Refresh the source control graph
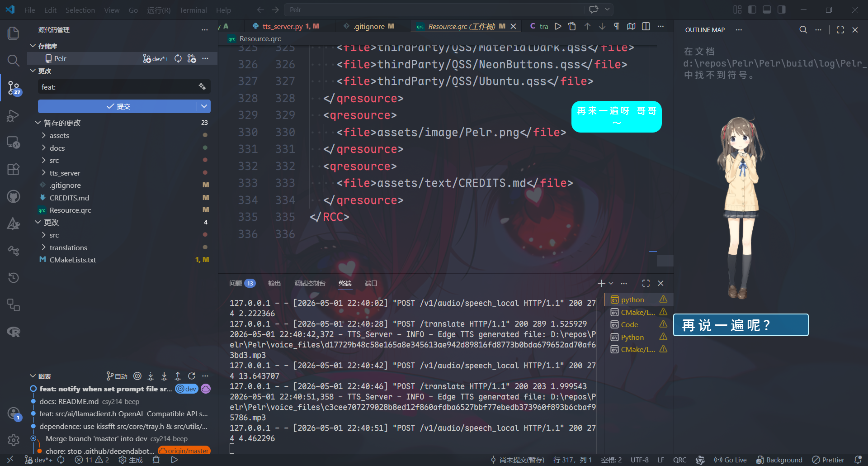This screenshot has width=868, height=466. point(192,376)
